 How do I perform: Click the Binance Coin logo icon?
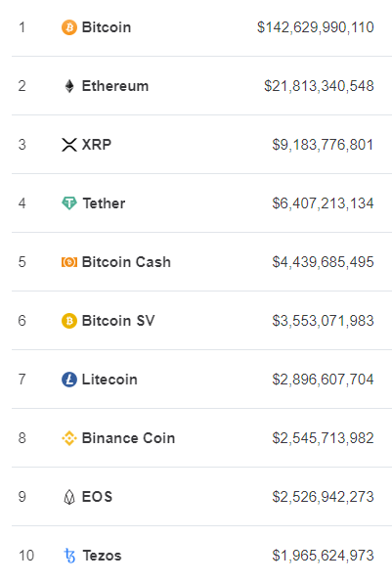pyautogui.click(x=69, y=438)
